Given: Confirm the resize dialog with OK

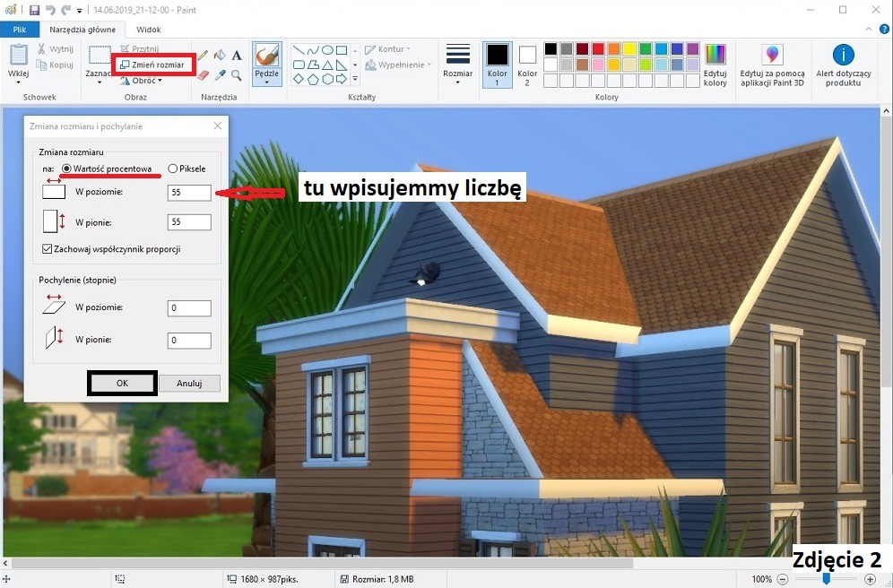Looking at the screenshot, I should [123, 383].
